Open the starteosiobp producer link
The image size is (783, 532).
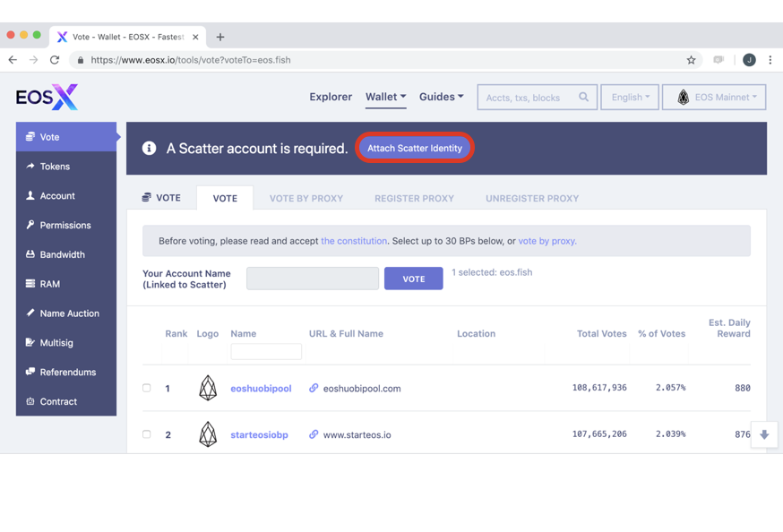coord(259,434)
